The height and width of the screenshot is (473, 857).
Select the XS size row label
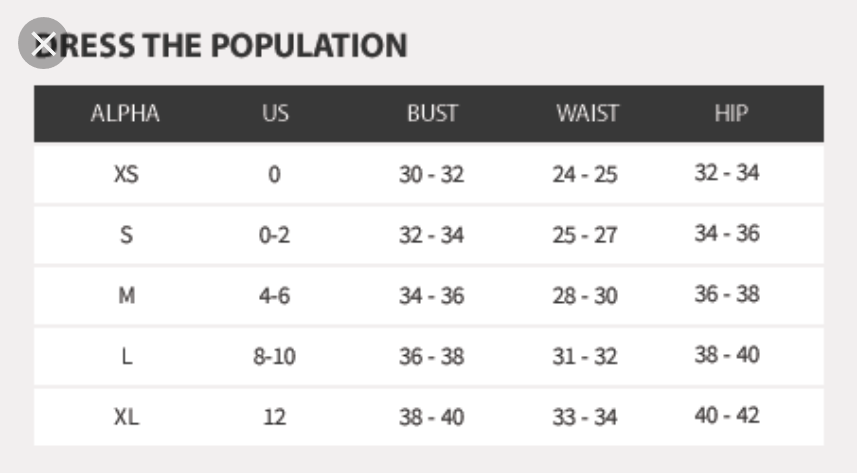click(126, 174)
